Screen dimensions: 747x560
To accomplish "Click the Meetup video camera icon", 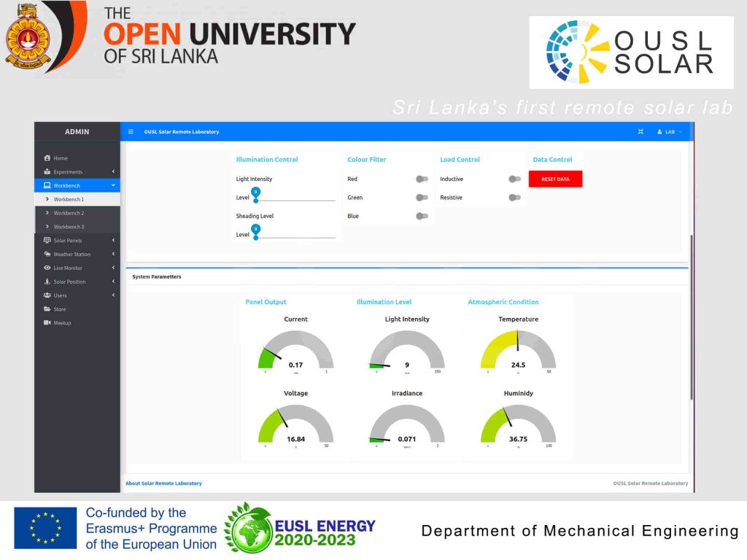I will (47, 323).
